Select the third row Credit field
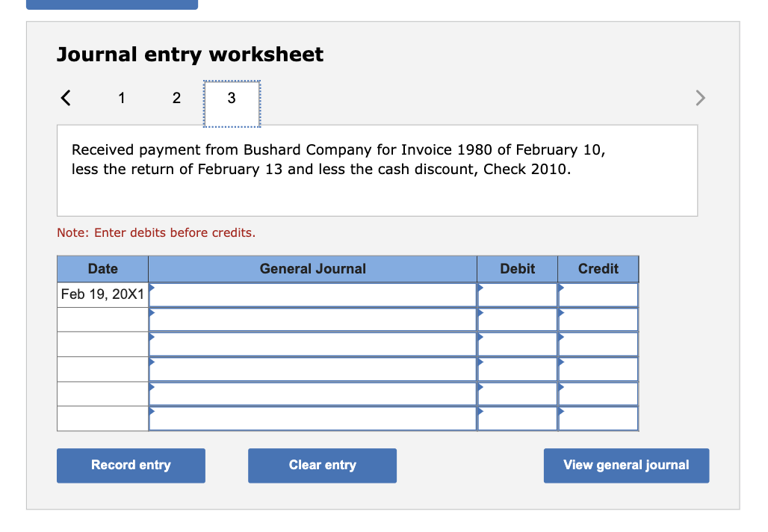768x532 pixels. 598,344
